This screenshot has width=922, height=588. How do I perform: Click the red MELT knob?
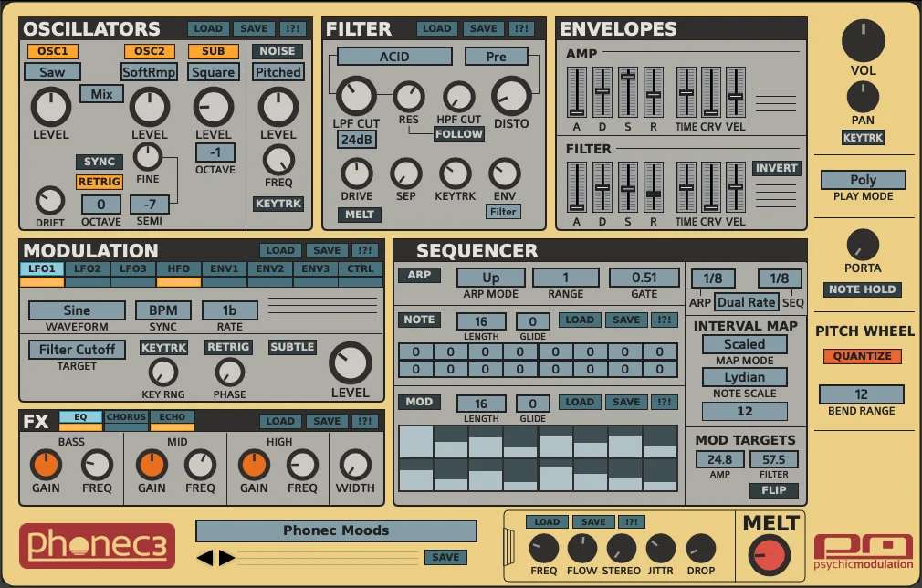(x=770, y=554)
